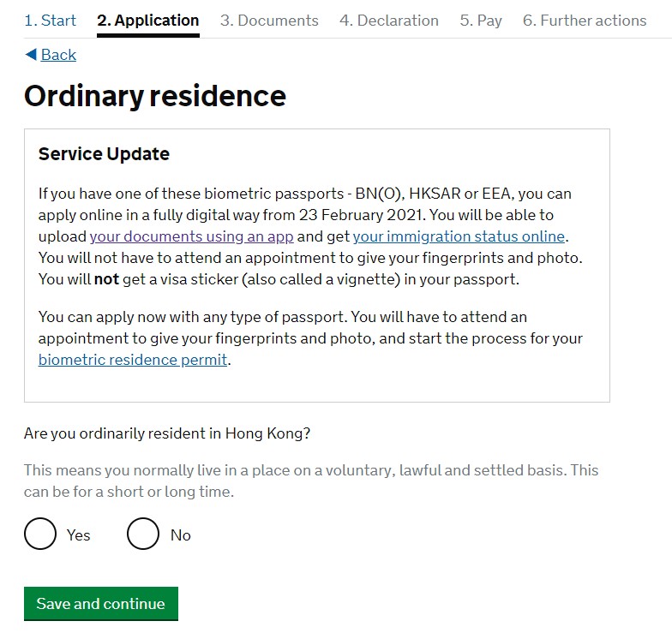Open 'your documents using an app' link
The image size is (672, 639).
click(x=191, y=236)
